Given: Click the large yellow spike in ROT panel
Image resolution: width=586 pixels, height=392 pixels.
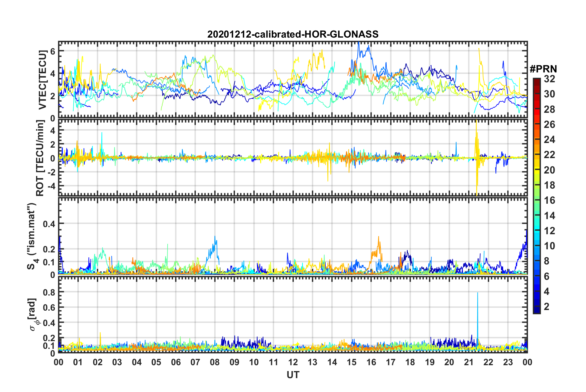Looking at the screenshot, I should click(x=477, y=158).
